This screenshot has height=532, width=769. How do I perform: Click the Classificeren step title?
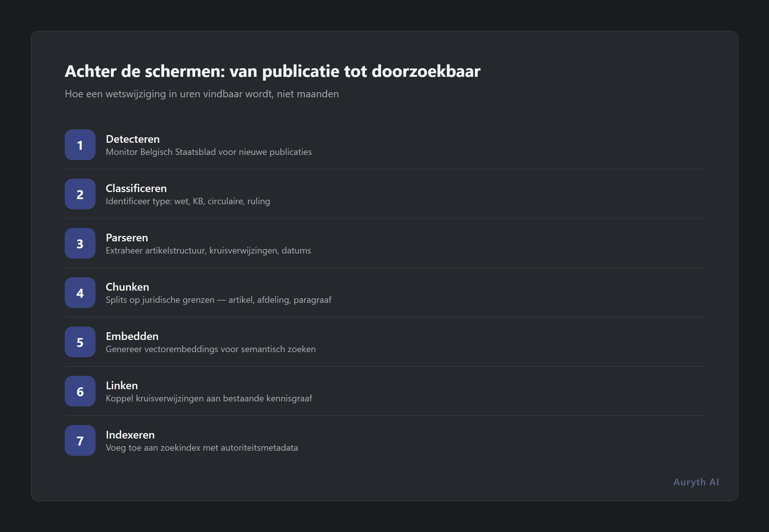tap(136, 188)
